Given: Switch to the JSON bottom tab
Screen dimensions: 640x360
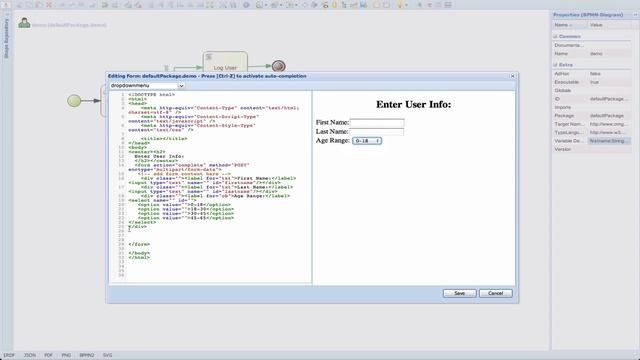Looking at the screenshot, I should 30,355.
